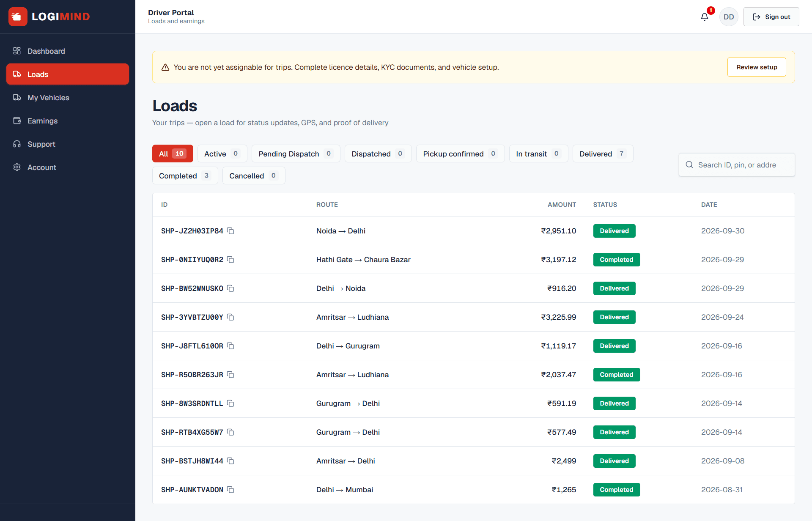Click the Completed badge for SHP-R50BR263JR
Screen dimensions: 812x521
(x=616, y=375)
